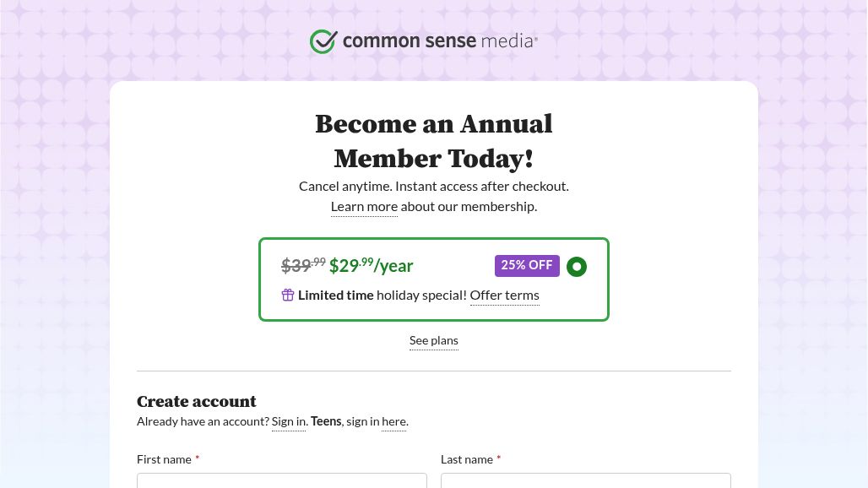Select the annual plan radio button
Screen dimensions: 868x488
pyautogui.click(x=577, y=267)
